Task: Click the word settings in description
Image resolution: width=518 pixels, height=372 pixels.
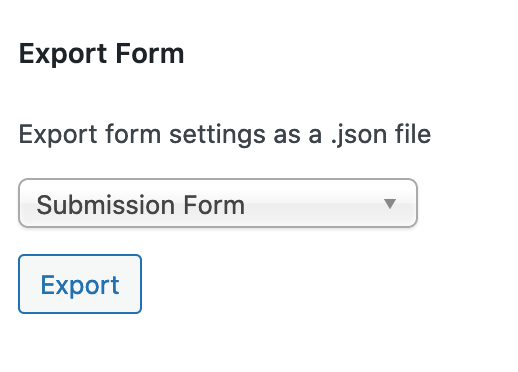Action: point(217,135)
